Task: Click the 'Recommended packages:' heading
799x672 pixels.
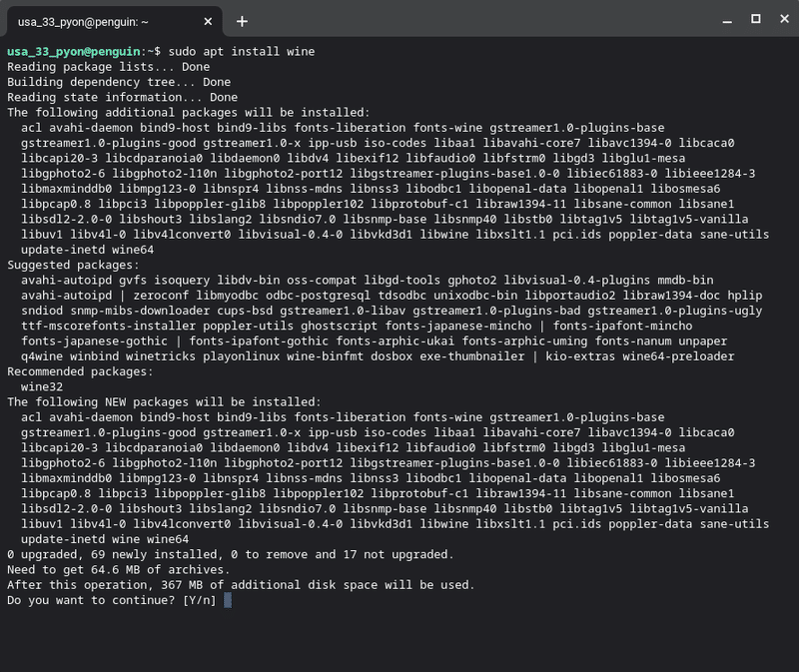Action: tap(80, 371)
